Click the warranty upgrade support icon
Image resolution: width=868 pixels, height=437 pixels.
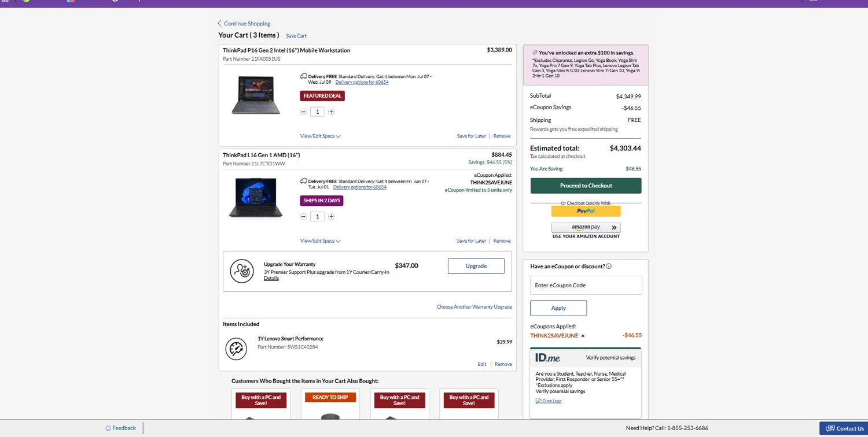(242, 271)
